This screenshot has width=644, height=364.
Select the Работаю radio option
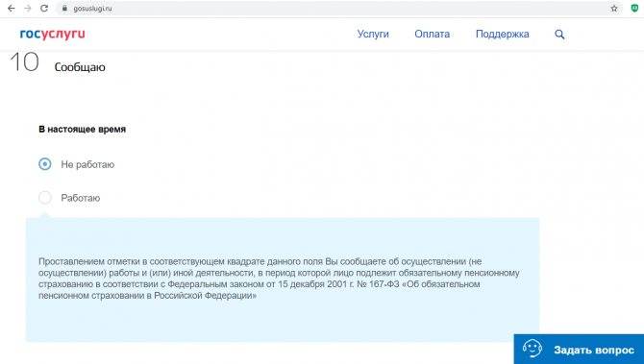[x=45, y=198]
